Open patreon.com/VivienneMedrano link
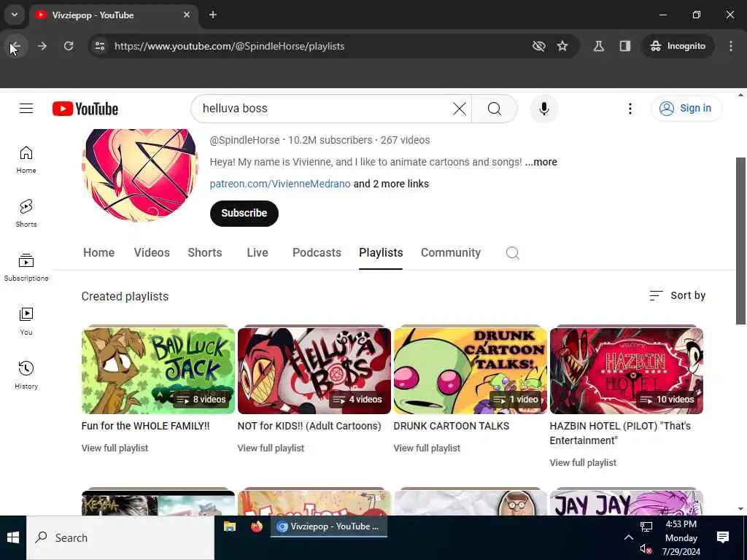Viewport: 747px width, 560px height. coord(280,184)
